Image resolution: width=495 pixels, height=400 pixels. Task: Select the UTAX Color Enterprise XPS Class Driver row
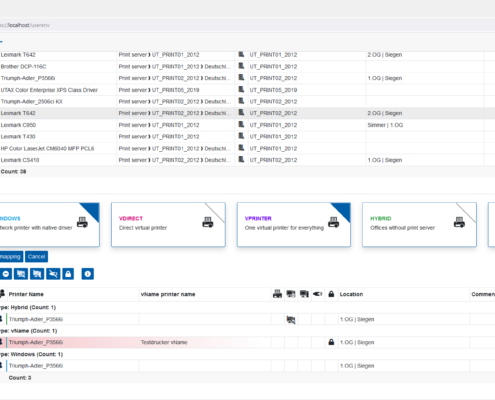pyautogui.click(x=247, y=90)
